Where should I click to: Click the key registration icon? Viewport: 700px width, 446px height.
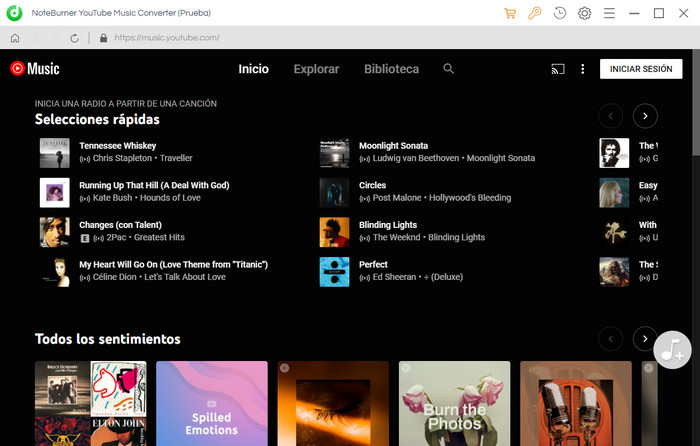point(534,13)
